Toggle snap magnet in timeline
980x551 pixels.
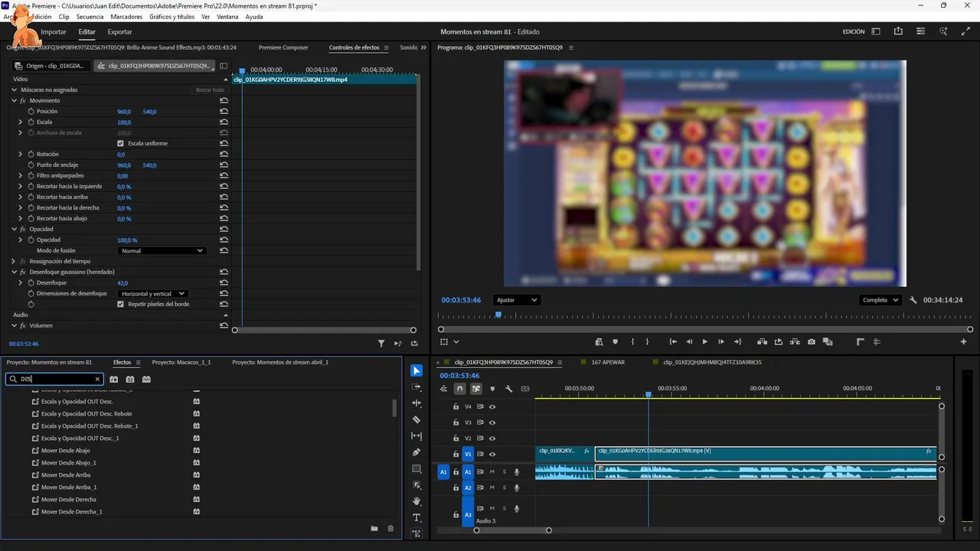(x=459, y=389)
